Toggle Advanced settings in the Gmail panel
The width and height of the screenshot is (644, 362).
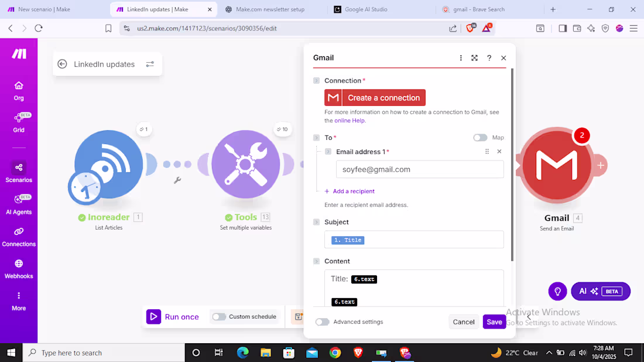click(x=322, y=322)
